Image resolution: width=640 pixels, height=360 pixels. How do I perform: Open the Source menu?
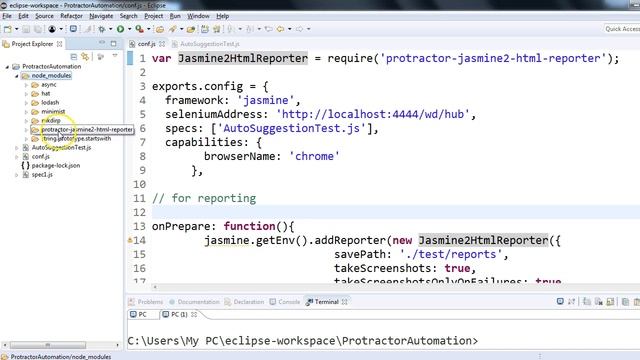(44, 16)
